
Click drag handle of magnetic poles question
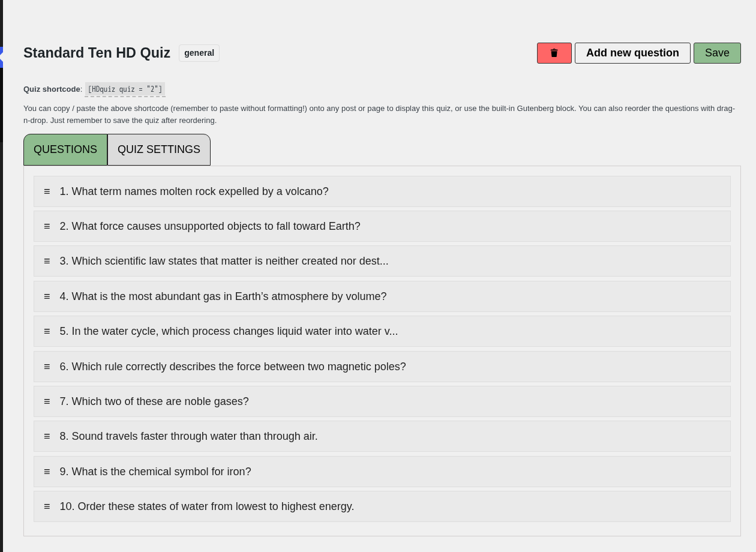click(x=47, y=367)
